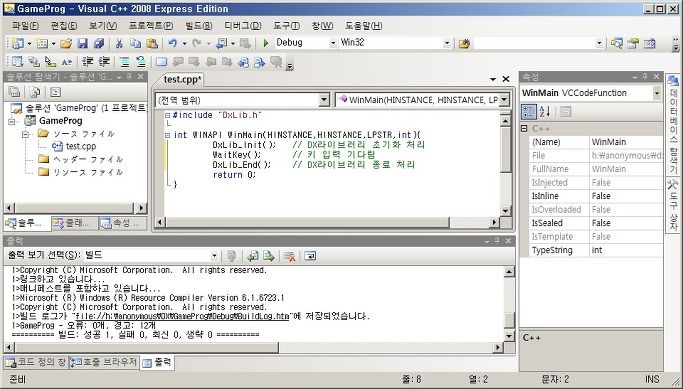Collapse the C++ category in Properties grid
Screen dimensions: 683x389
[524, 129]
